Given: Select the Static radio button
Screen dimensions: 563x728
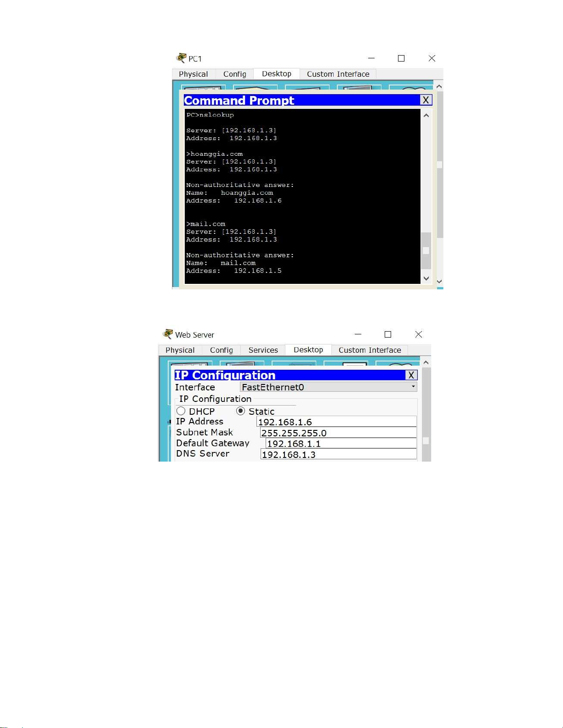Looking at the screenshot, I should coord(240,411).
